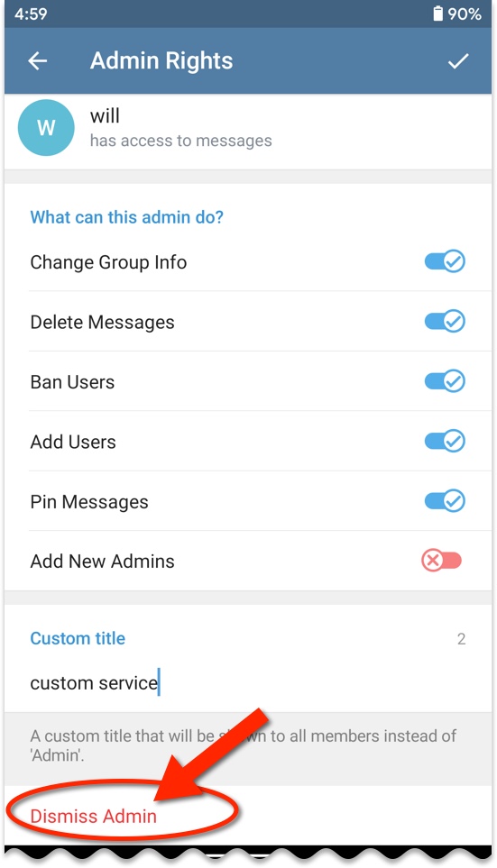Open will's avatar circle with W

click(46, 128)
